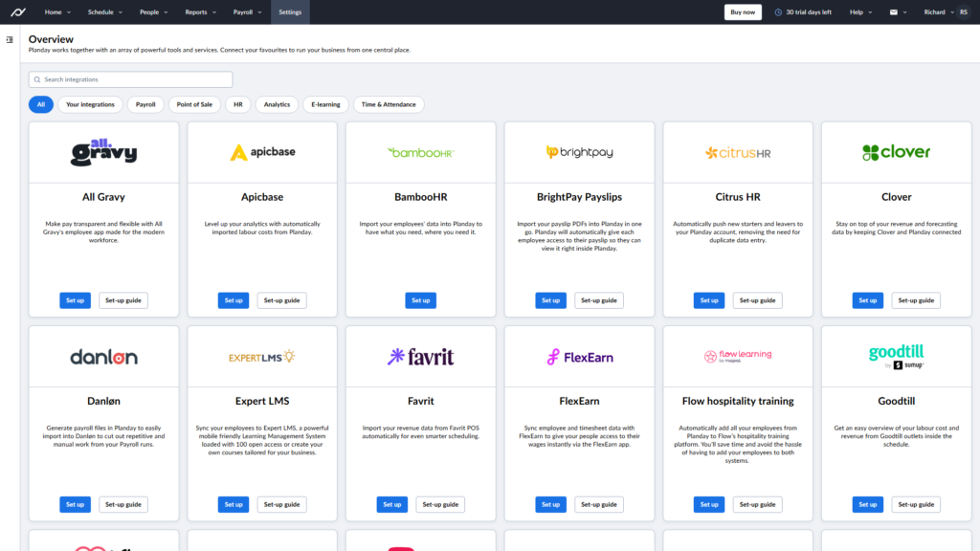Filter by Your integrations
980x551 pixels.
(90, 104)
